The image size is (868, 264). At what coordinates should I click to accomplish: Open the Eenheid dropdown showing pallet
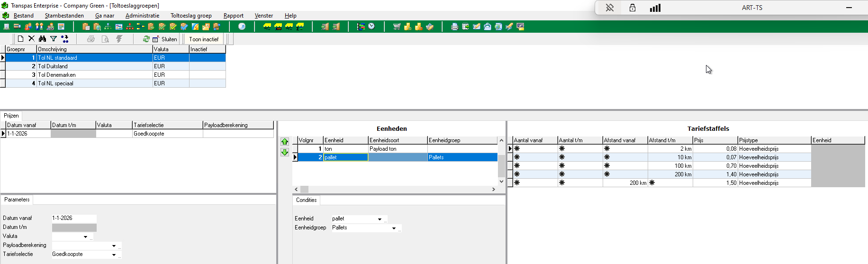380,219
